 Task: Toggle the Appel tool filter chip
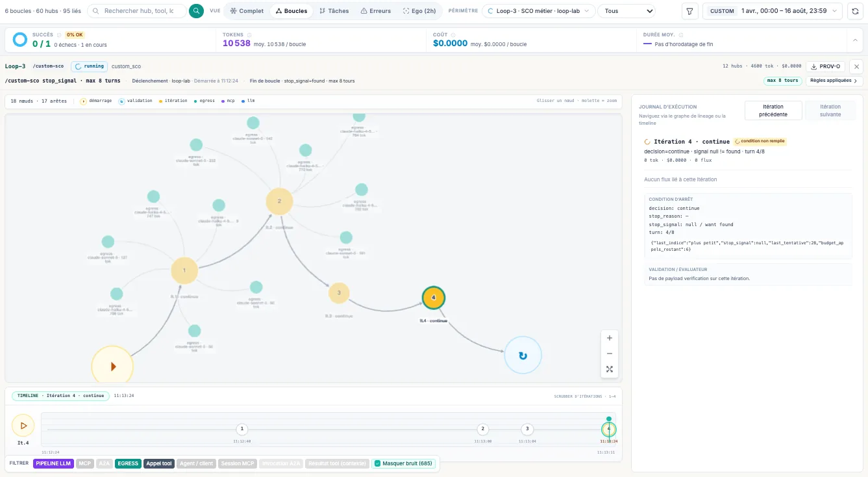[x=159, y=463]
